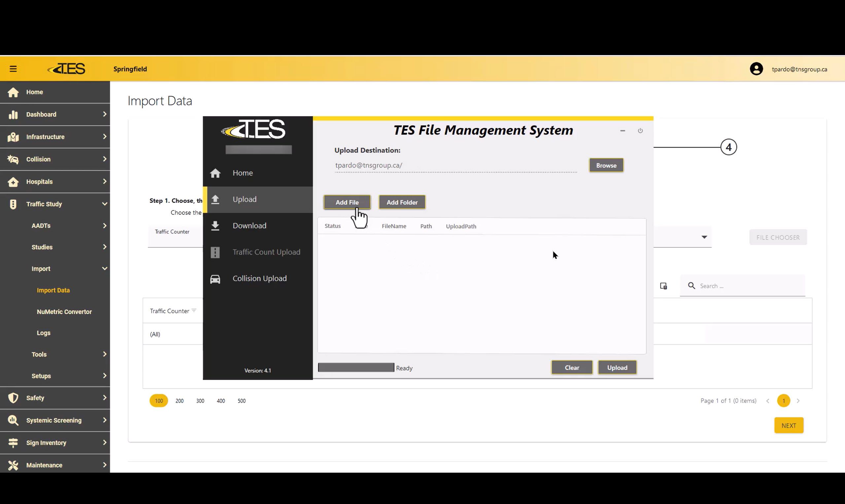845x504 pixels.
Task: Click the Collision Upload car icon
Action: 215,279
